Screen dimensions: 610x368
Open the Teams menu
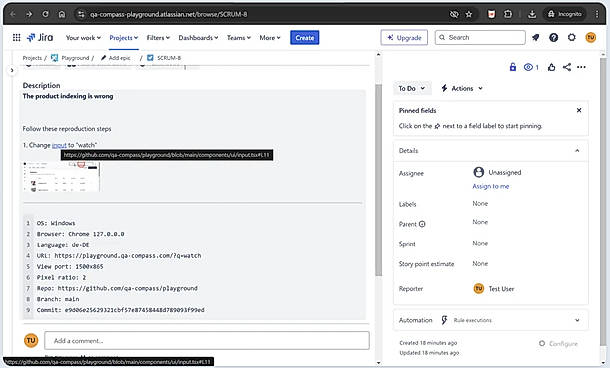(x=238, y=38)
